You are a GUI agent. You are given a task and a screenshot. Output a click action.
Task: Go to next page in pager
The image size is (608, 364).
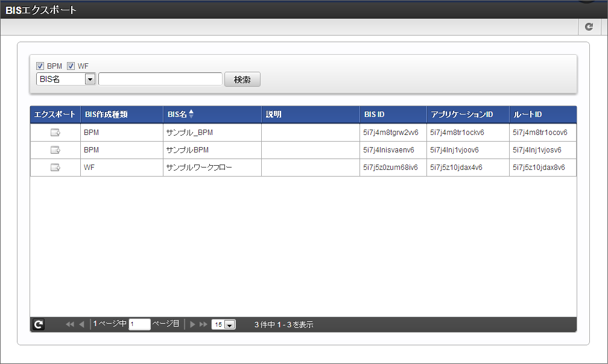coord(193,325)
